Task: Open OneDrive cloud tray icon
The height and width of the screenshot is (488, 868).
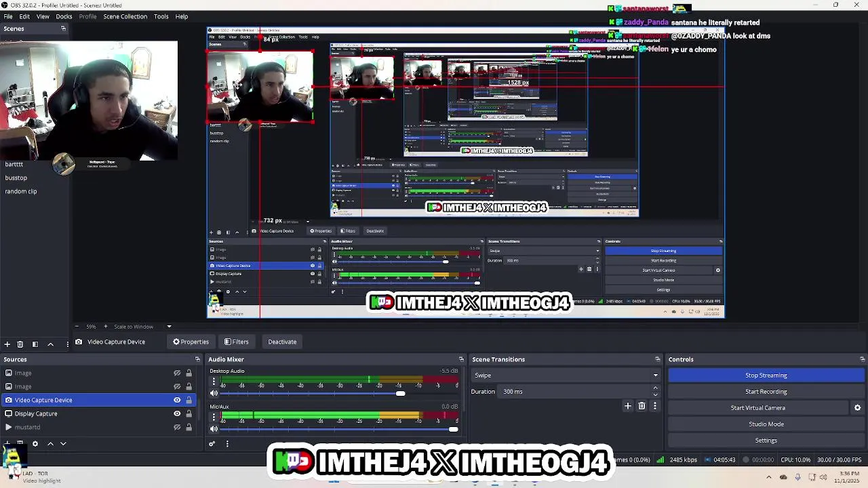Action: pyautogui.click(x=783, y=477)
